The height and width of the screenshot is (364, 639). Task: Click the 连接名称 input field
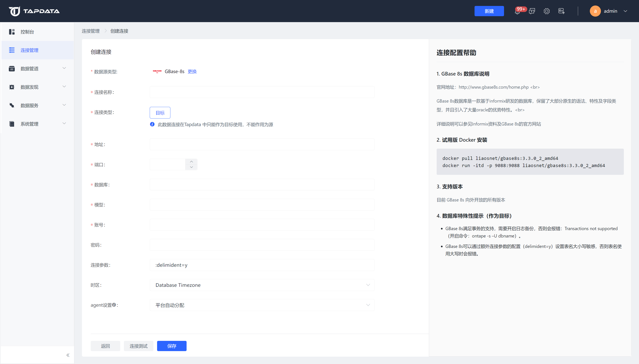262,92
